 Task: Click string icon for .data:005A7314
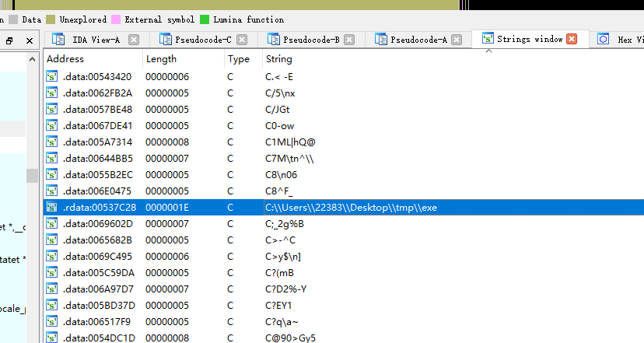pos(52,142)
